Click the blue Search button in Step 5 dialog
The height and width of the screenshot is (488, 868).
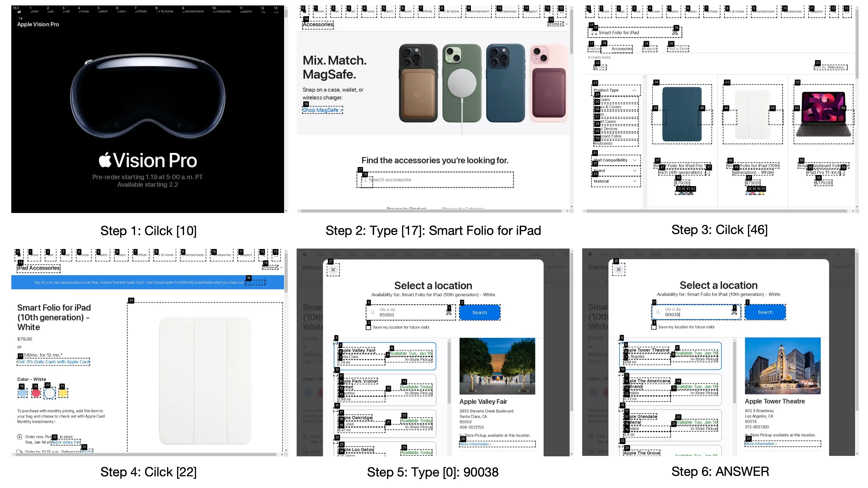point(480,313)
